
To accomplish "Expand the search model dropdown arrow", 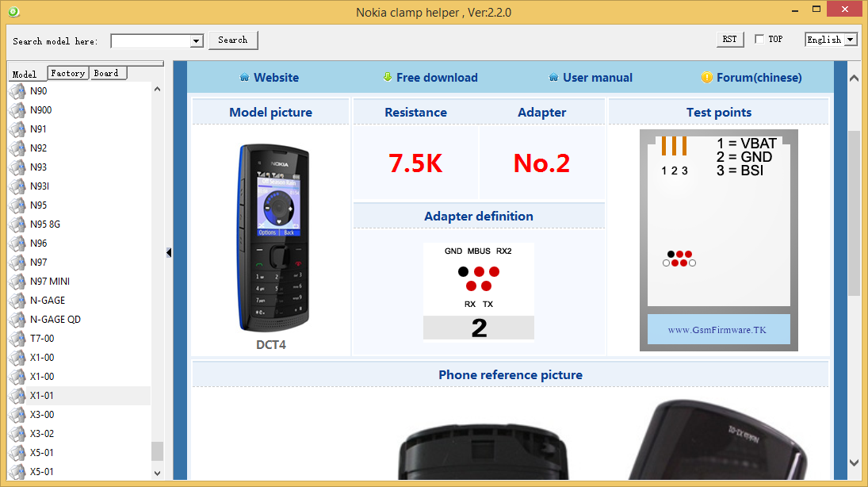I will click(196, 41).
